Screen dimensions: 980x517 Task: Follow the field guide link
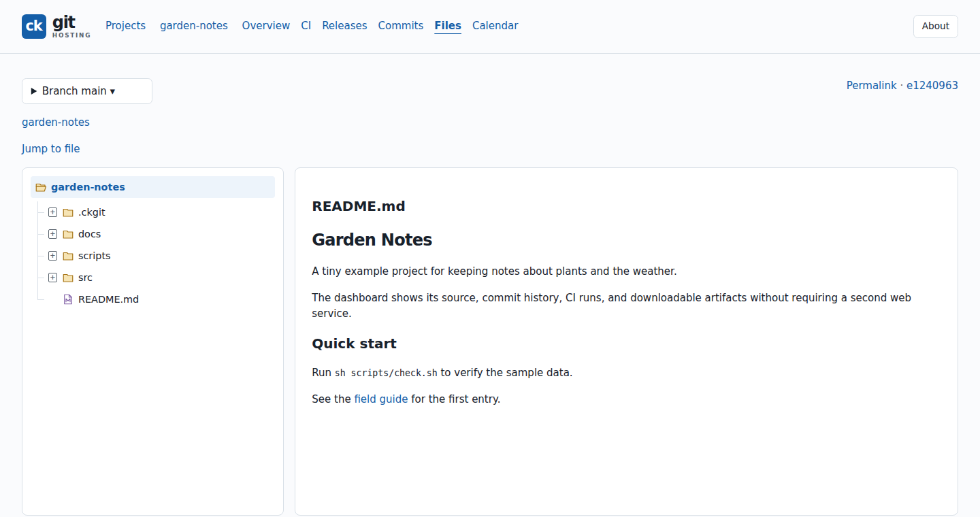pyautogui.click(x=381, y=399)
